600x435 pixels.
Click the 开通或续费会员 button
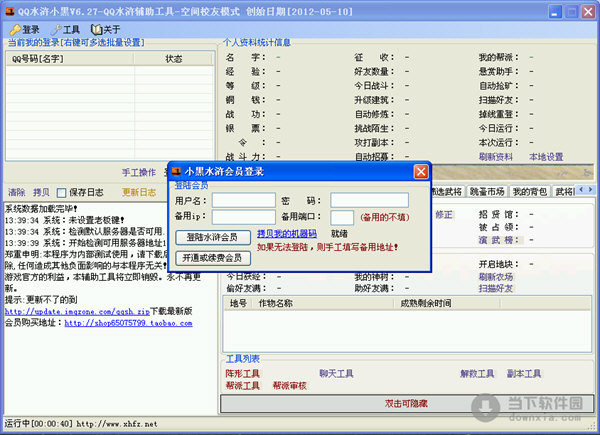(x=213, y=258)
